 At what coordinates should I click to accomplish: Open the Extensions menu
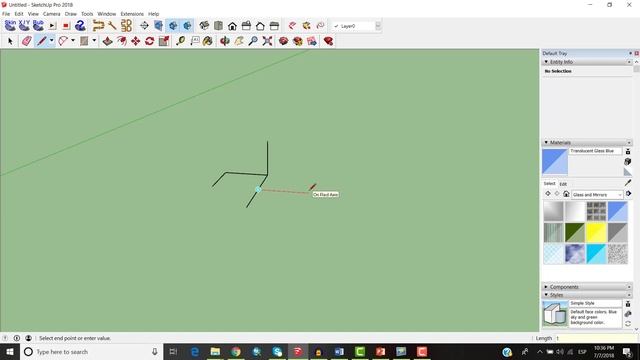click(132, 14)
